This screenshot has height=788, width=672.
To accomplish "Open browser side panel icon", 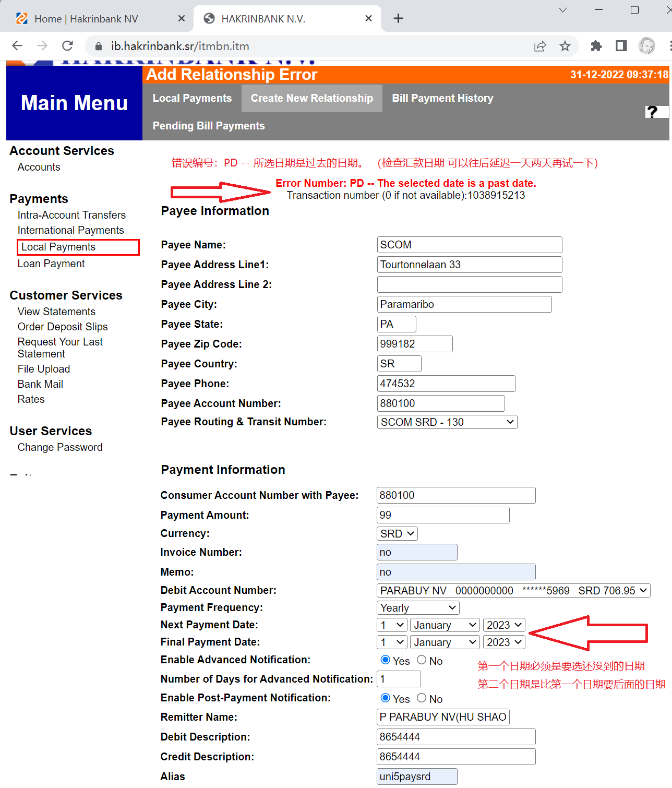I will click(x=621, y=46).
